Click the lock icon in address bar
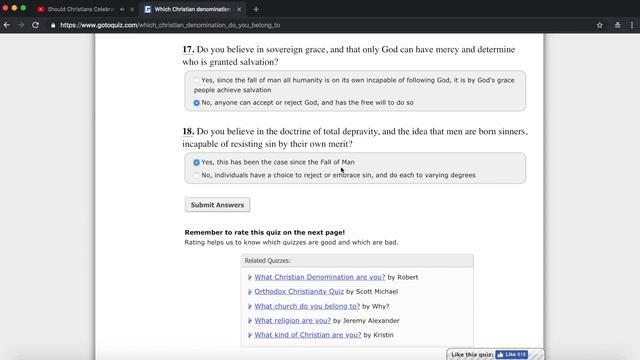 coord(53,25)
